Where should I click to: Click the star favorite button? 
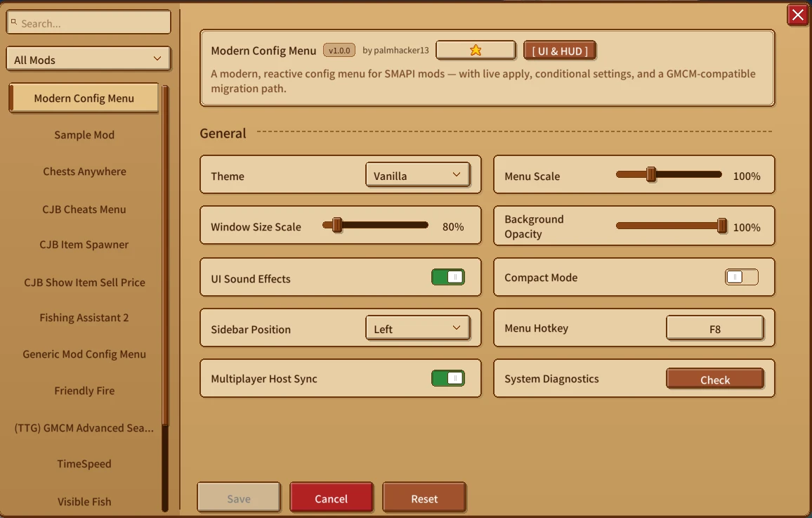476,50
